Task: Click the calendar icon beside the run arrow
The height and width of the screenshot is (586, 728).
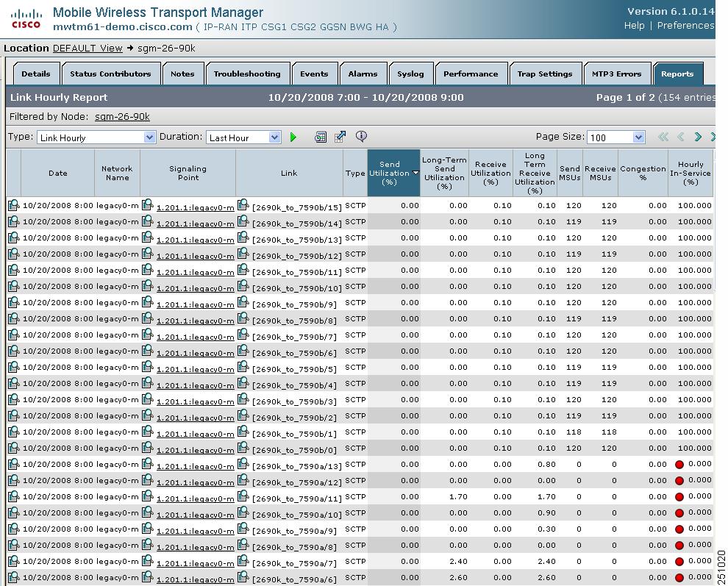Action: 321,137
